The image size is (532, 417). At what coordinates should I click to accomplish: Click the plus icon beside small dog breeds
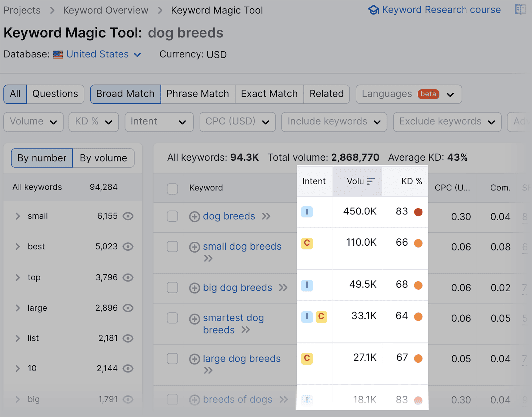tap(194, 246)
